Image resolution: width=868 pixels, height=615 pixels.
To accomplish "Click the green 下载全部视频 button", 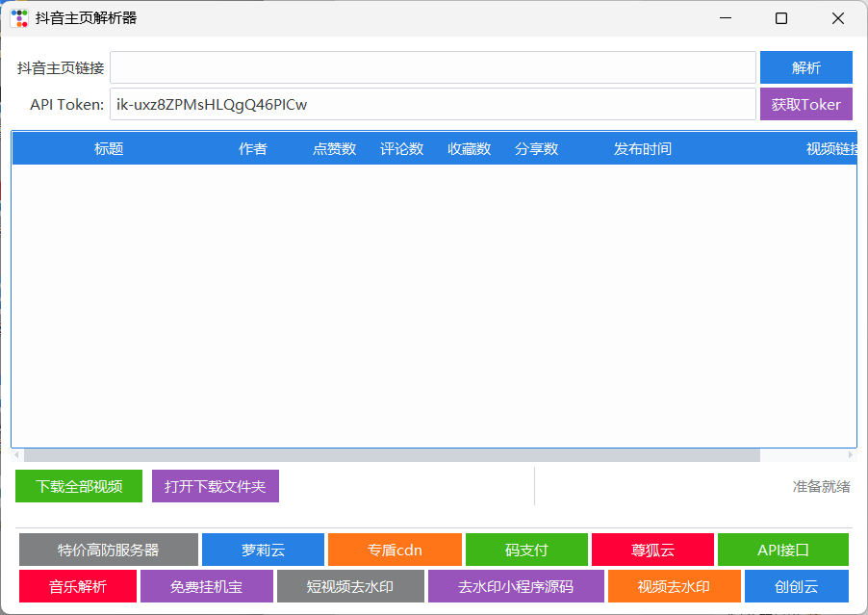I will coord(79,486).
